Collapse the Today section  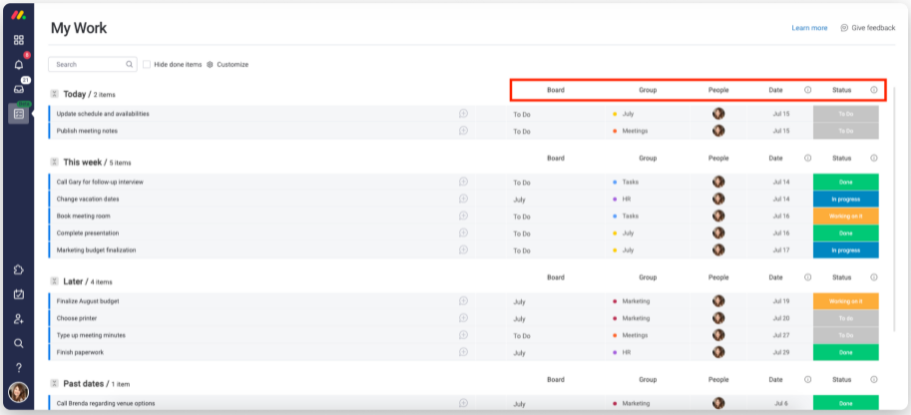[54, 94]
